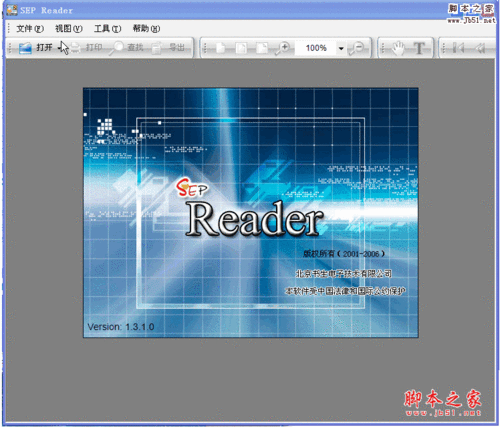Click the first page layout icon
Image resolution: width=500 pixels, height=427 pixels.
pos(221,48)
